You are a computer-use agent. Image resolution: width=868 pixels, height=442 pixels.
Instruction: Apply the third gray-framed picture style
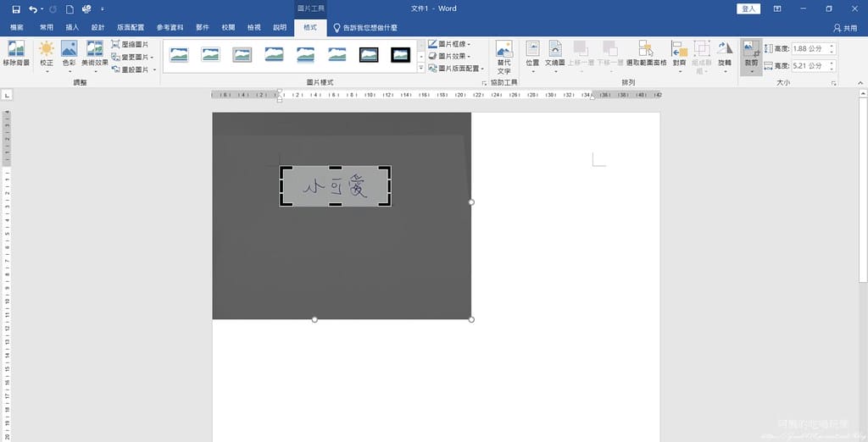click(x=242, y=55)
